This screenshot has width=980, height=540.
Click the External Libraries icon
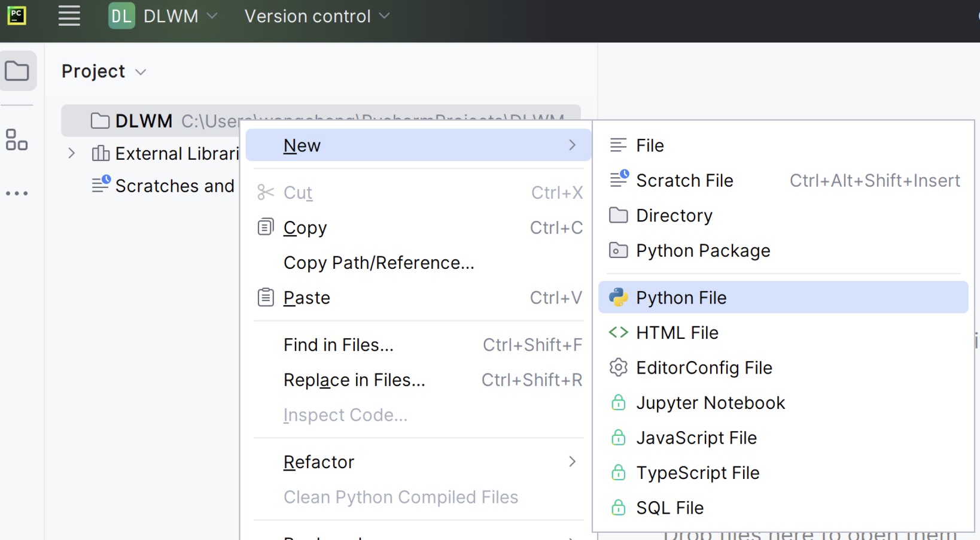(100, 154)
